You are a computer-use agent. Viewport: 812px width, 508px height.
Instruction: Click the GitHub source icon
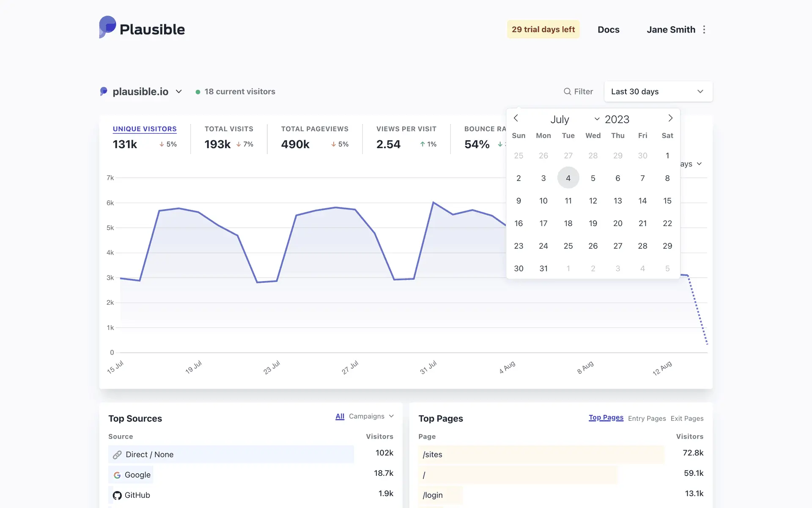click(117, 495)
